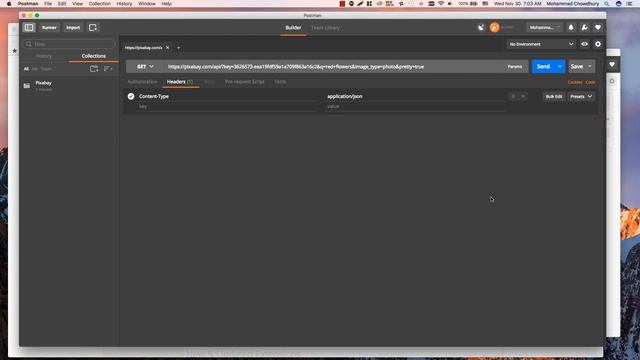Click the Runner button
The height and width of the screenshot is (360, 640).
click(49, 27)
